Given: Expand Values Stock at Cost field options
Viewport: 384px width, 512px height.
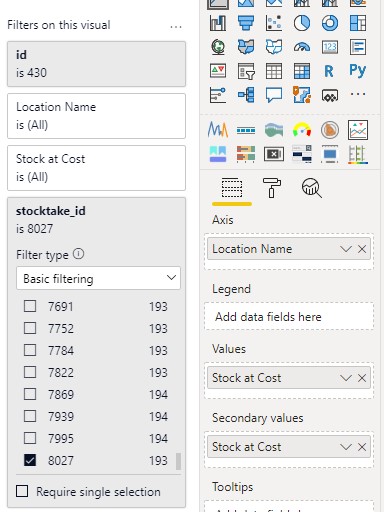Looking at the screenshot, I should 346,378.
